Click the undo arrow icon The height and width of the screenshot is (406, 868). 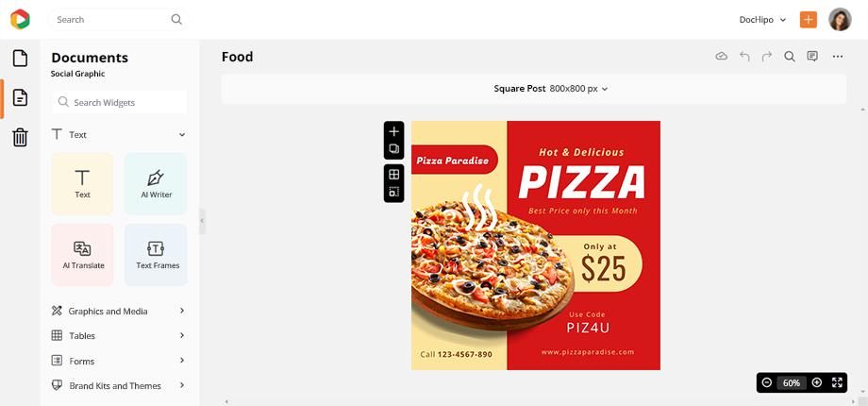pos(744,57)
